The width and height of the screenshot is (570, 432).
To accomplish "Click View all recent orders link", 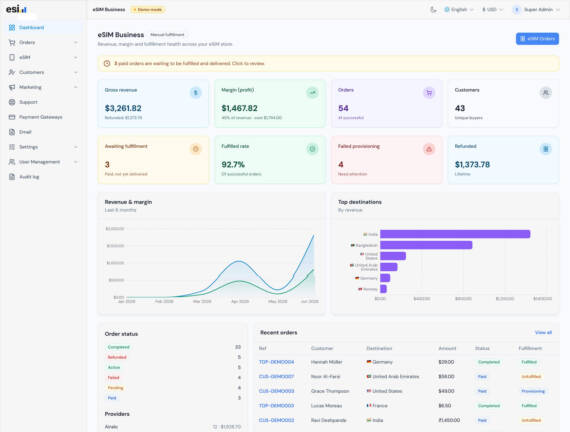I will 543,333.
